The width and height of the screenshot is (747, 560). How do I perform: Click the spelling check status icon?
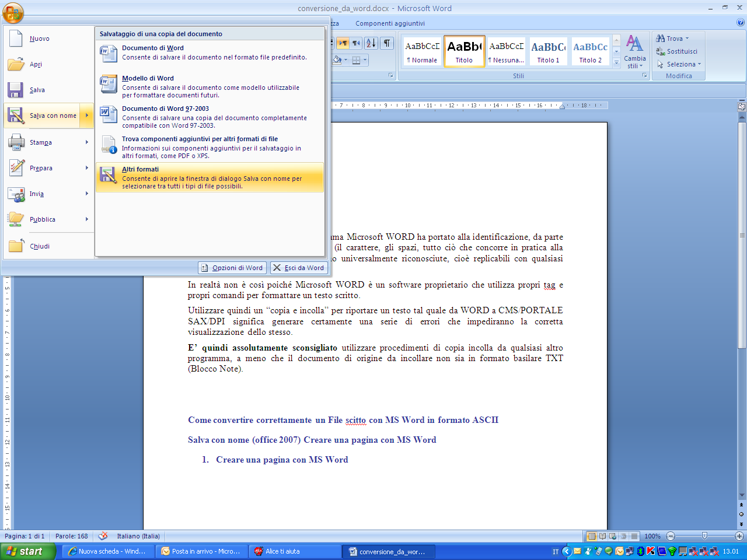coord(103,536)
